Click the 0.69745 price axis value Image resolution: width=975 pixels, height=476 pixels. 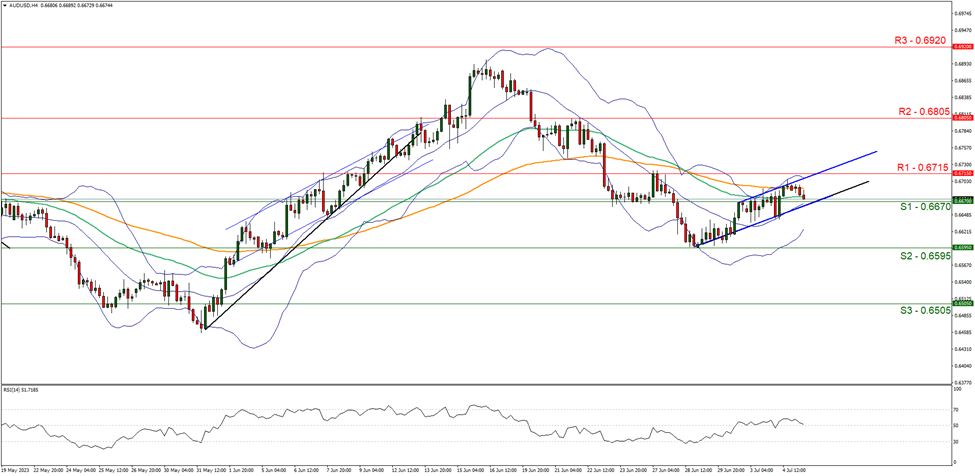point(963,12)
